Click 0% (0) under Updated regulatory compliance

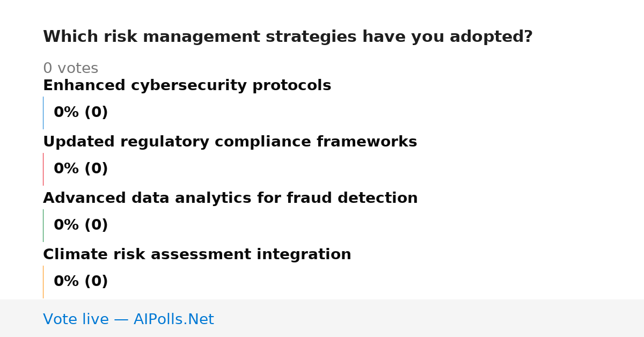(x=80, y=169)
